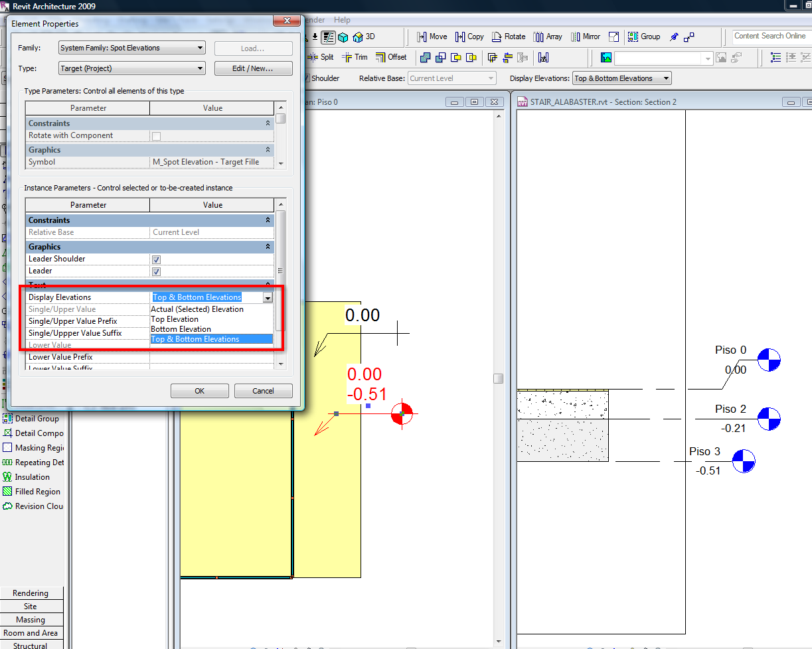Image resolution: width=812 pixels, height=649 pixels.
Task: Click the Trim tool
Action: [x=355, y=57]
